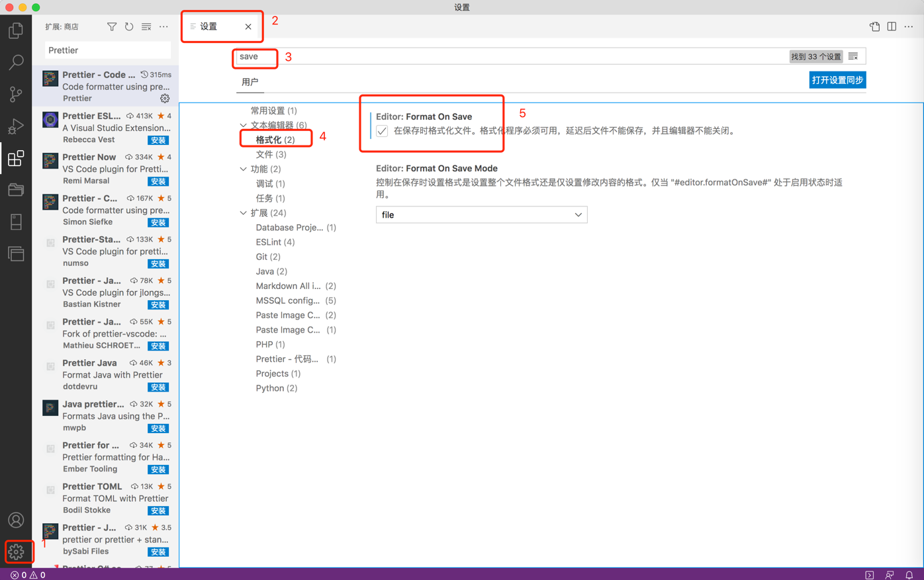
Task: Select 调试 (1) in settings tree
Action: click(x=270, y=183)
